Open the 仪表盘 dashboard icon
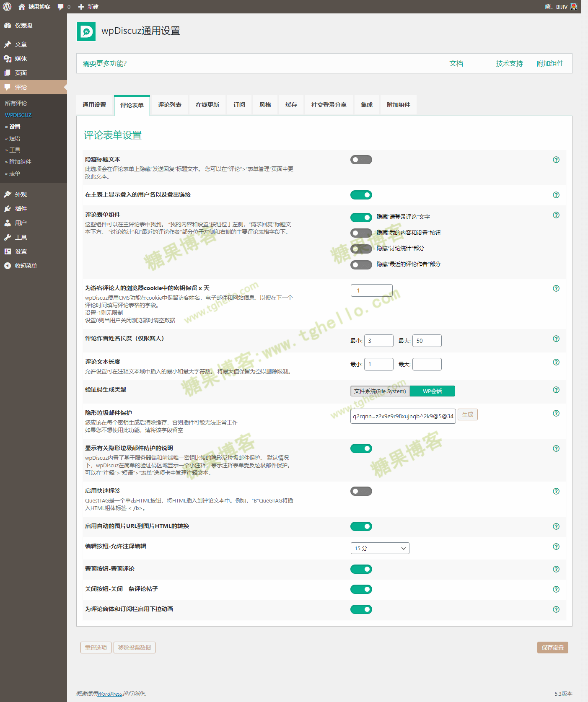Image resolution: width=588 pixels, height=702 pixels. [8, 26]
